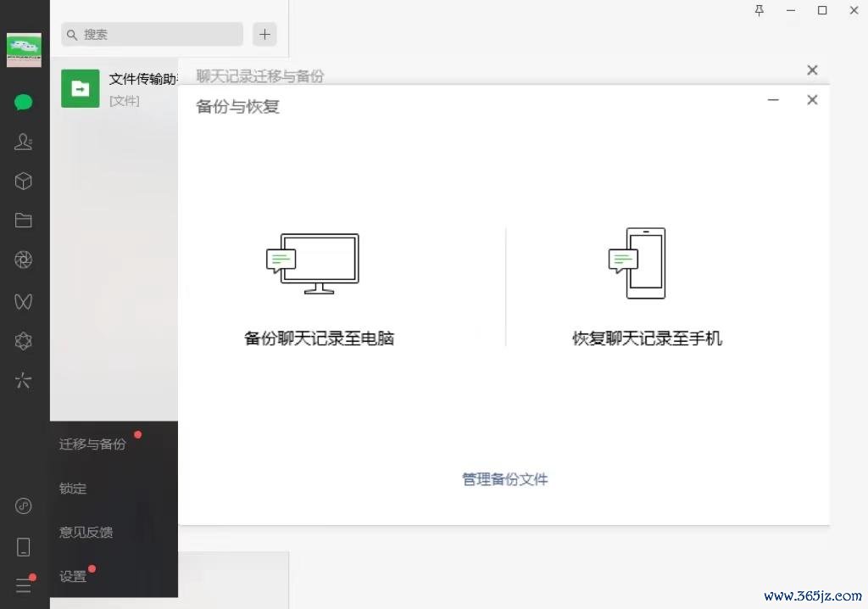Click the profile avatar at top of sidebar

(24, 50)
